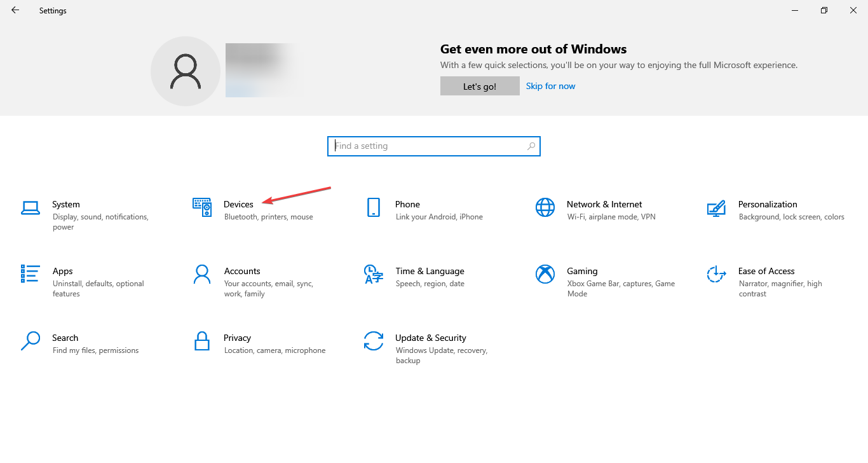Open the Search magnifier category icon
The width and height of the screenshot is (868, 463).
(31, 341)
